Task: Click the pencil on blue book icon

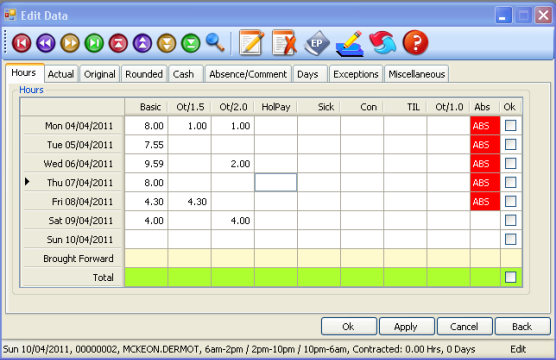Action: 350,43
